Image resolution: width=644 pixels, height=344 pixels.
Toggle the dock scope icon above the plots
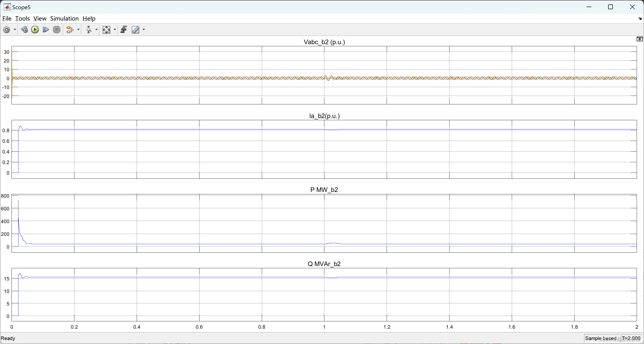coord(639,39)
